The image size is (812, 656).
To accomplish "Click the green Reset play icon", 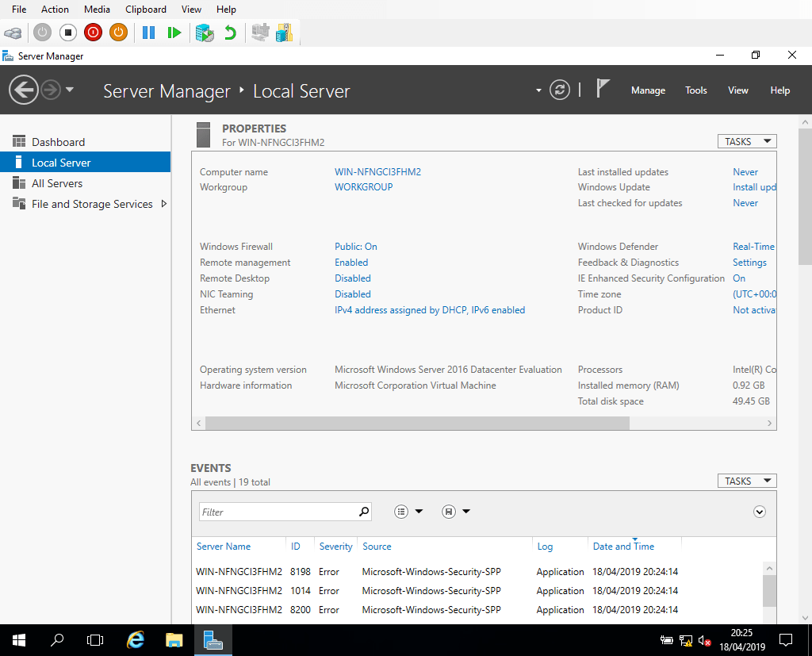I will click(174, 33).
